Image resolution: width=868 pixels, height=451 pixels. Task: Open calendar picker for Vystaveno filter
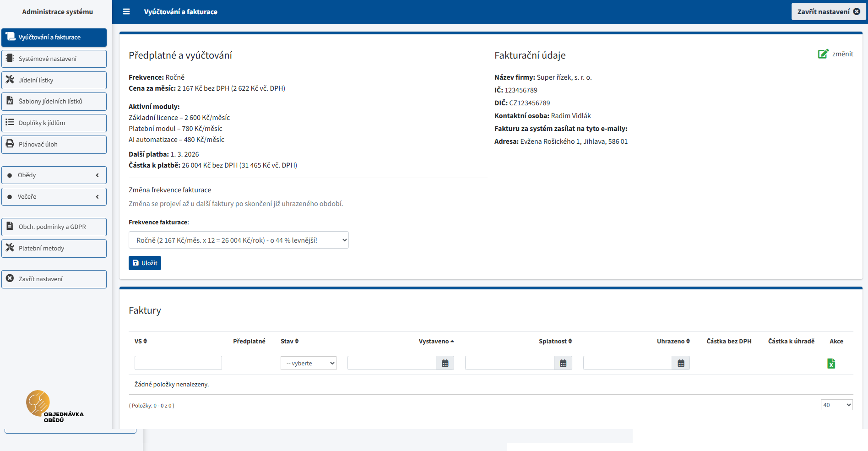445,363
